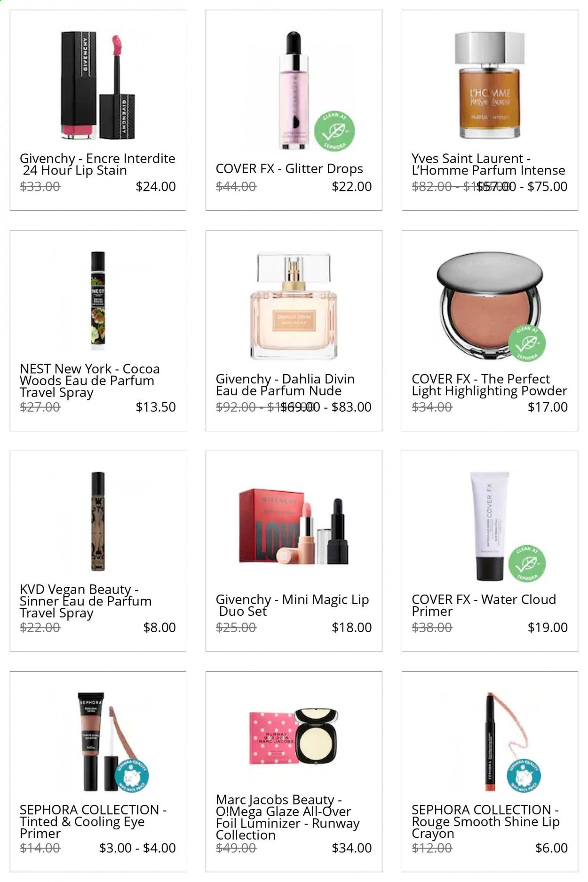Open the COVER FX - Glitter Drops link
588x882 pixels.
click(289, 168)
